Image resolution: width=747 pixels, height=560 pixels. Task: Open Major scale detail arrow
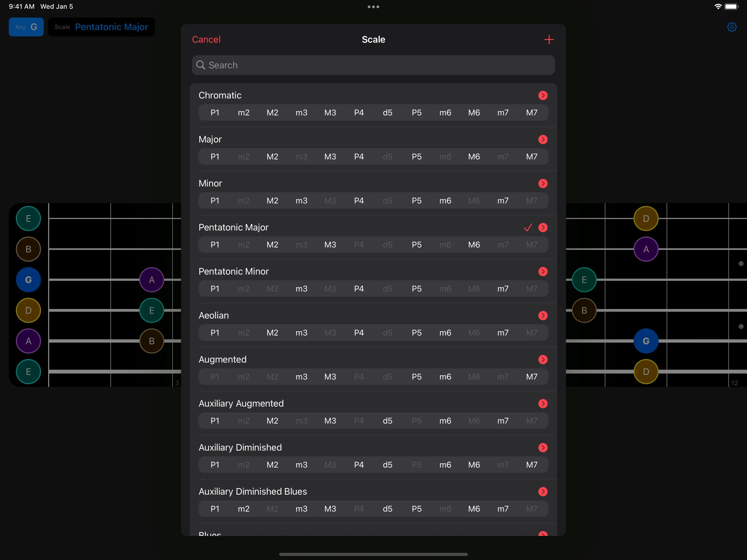click(543, 139)
